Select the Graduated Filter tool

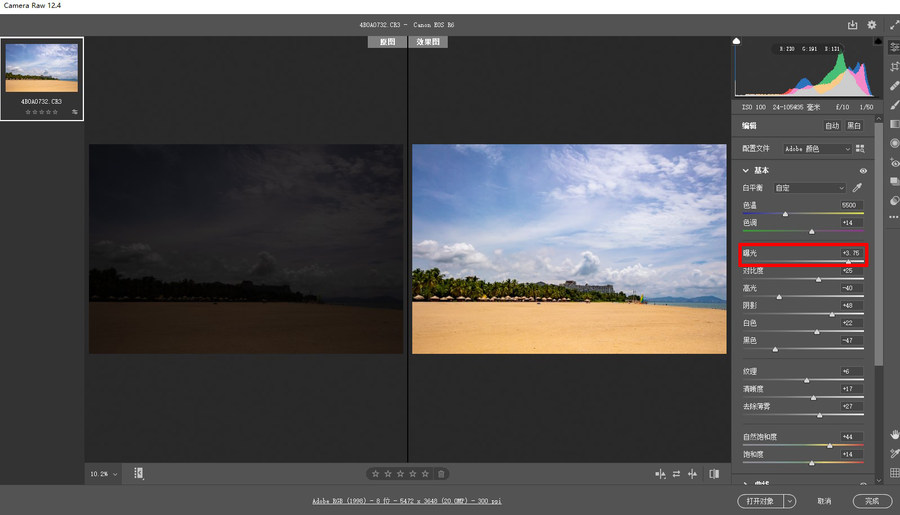(x=894, y=124)
